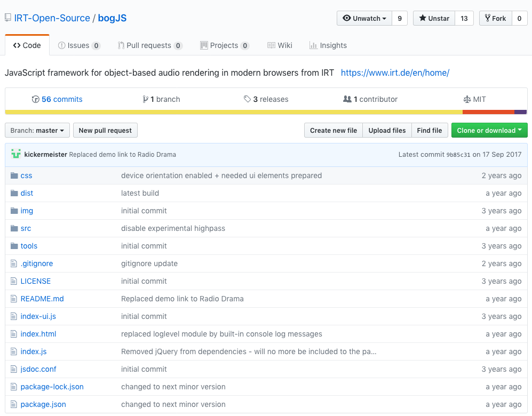Click the index.html file icon
The image size is (532, 416).
tap(13, 334)
